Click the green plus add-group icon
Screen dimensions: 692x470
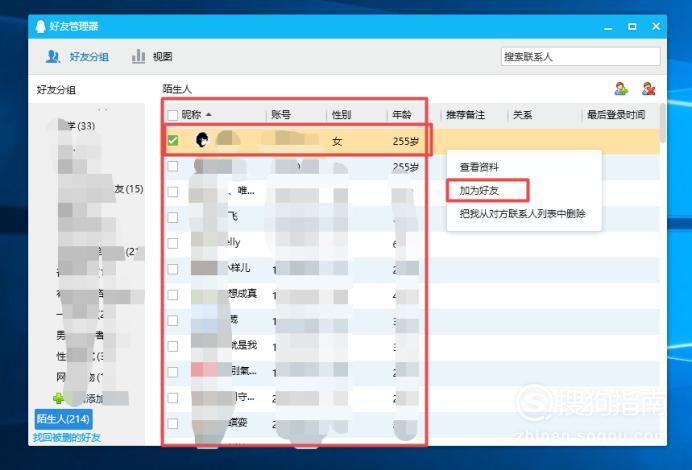pyautogui.click(x=58, y=399)
